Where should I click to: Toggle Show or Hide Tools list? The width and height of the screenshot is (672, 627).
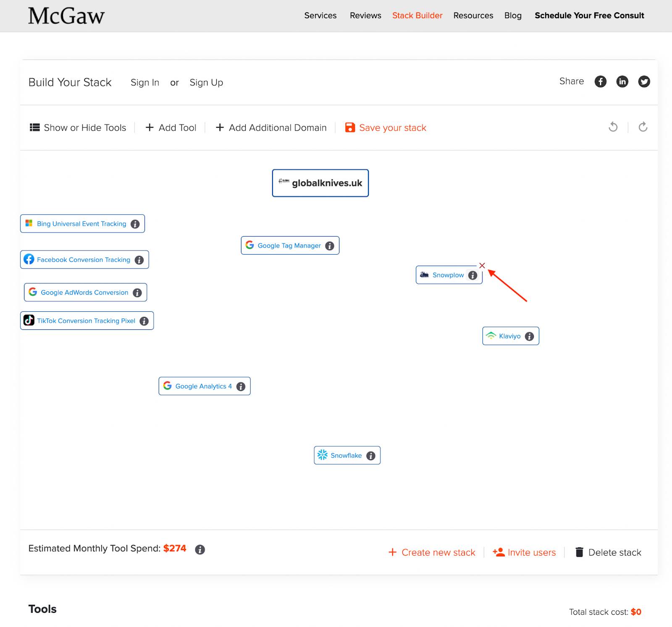click(78, 128)
